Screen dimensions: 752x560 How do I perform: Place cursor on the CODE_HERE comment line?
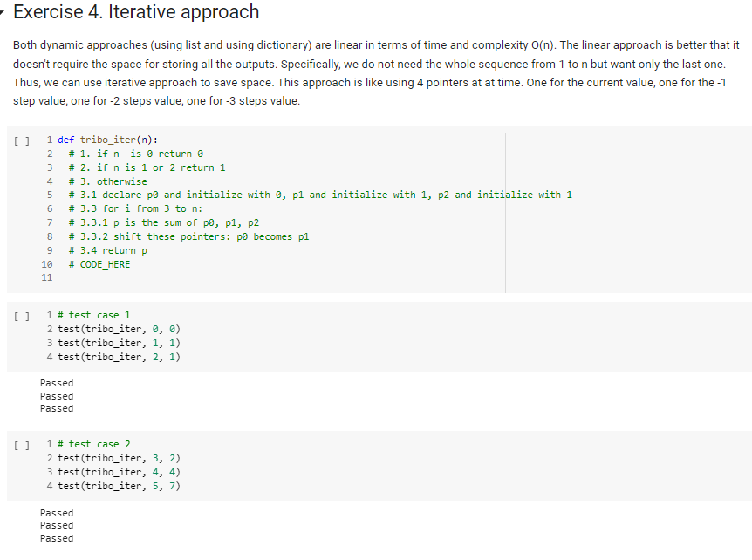[x=99, y=264]
